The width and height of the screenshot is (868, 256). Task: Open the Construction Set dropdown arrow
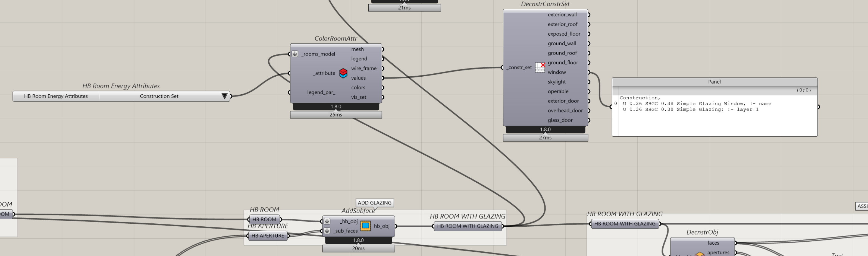[x=224, y=96]
